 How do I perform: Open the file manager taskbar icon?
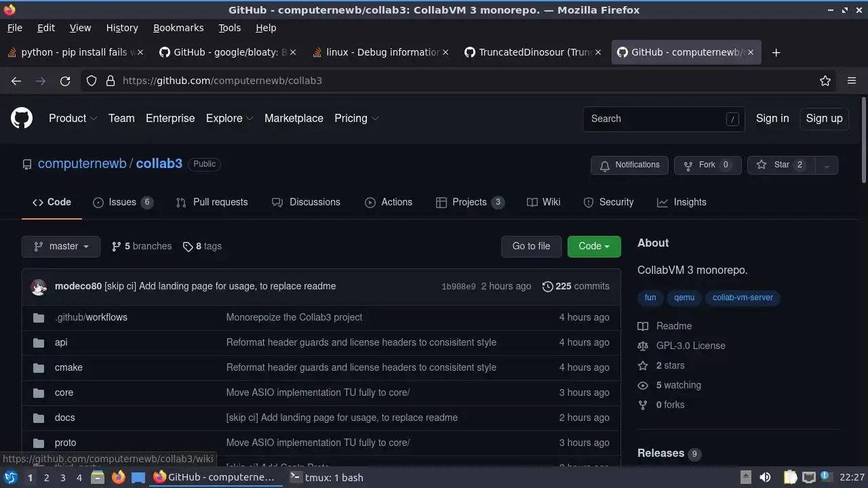98,477
